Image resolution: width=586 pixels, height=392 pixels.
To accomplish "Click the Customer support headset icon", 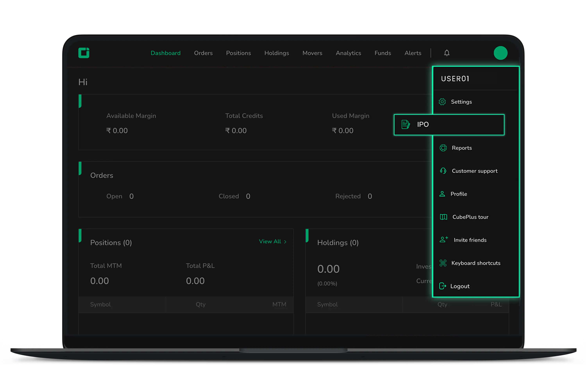I will tap(443, 171).
